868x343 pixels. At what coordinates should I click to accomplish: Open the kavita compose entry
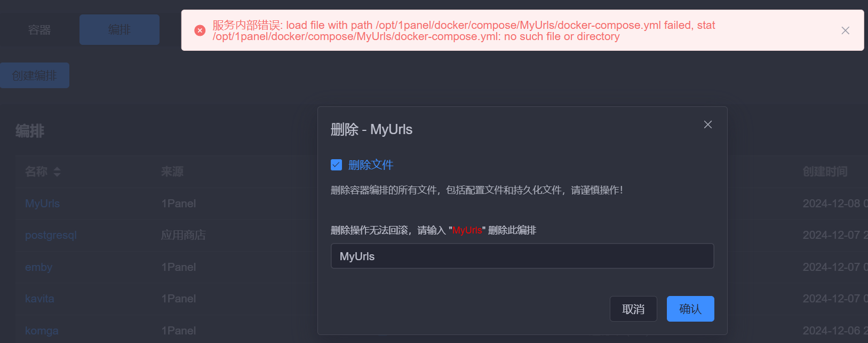point(39,299)
